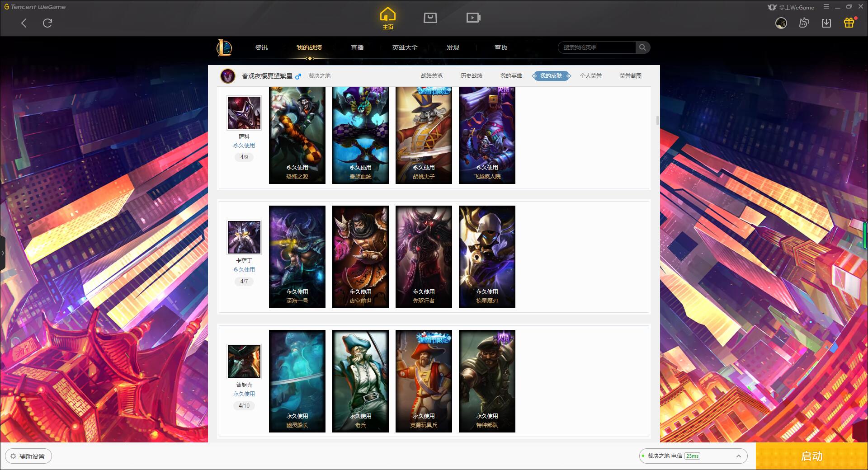Click the 搜索我的英雄 search field
Viewport: 868px width, 470px height.
coord(597,47)
